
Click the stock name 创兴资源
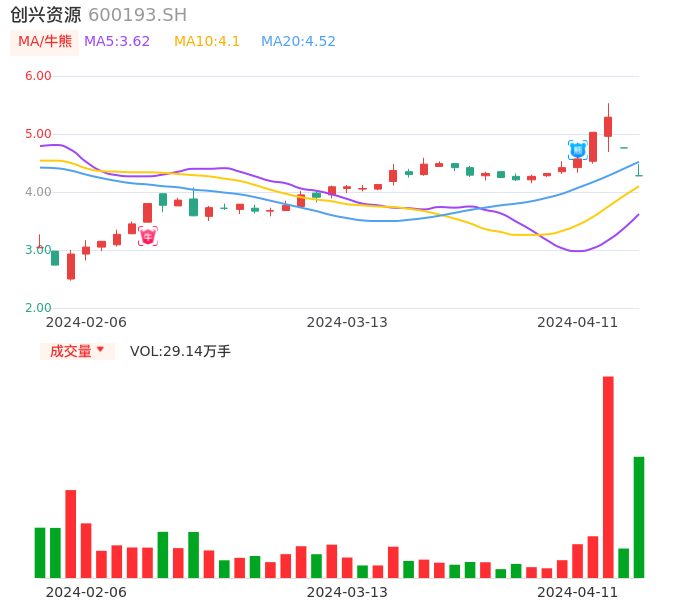coord(46,15)
